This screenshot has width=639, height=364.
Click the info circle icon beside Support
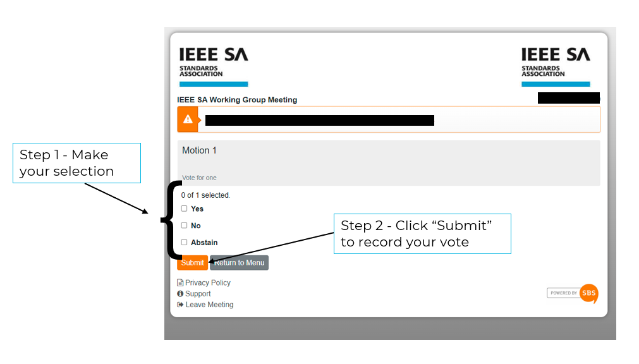point(180,293)
